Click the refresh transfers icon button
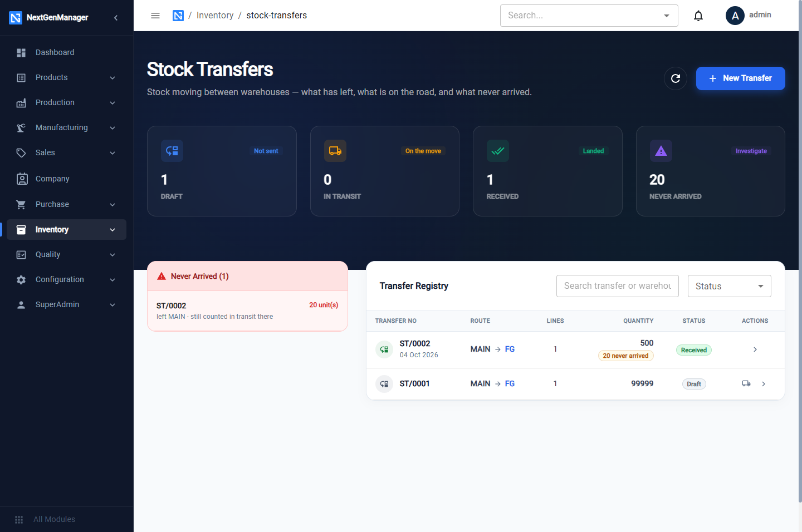The image size is (802, 532). (676, 78)
